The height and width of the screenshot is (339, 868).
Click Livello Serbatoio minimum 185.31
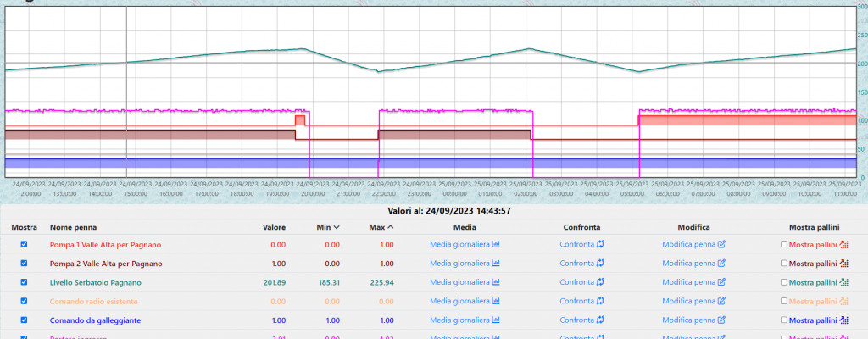(x=329, y=282)
